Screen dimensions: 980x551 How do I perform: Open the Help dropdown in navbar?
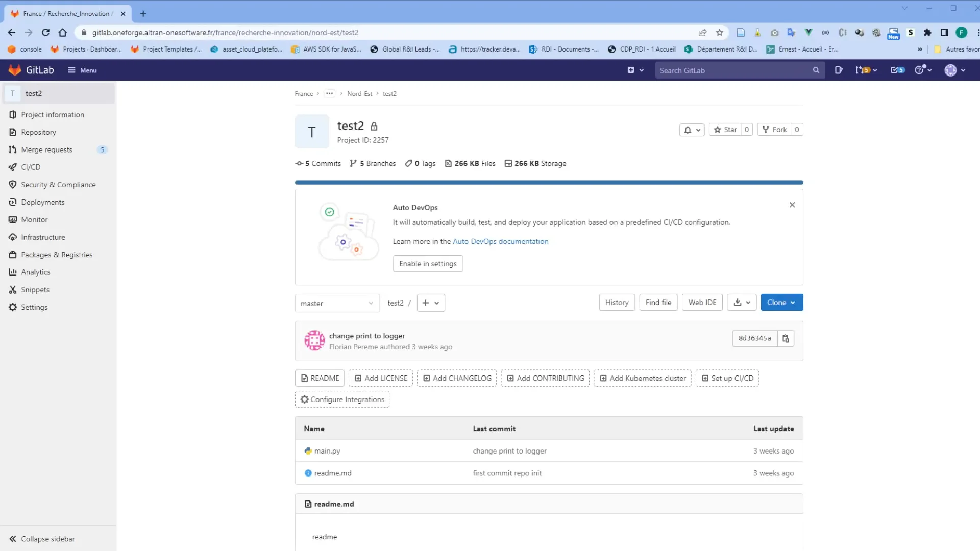[923, 70]
